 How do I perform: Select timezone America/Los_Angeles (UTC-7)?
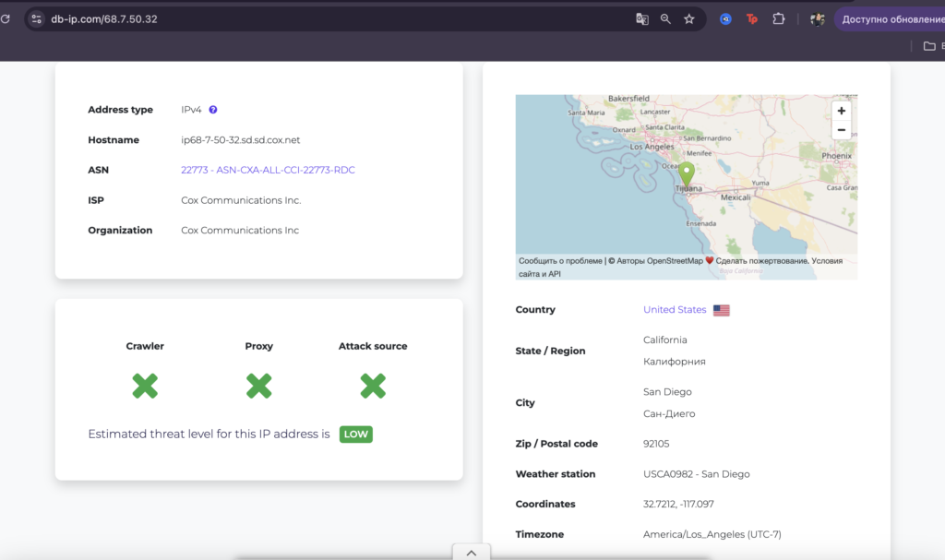[712, 534]
